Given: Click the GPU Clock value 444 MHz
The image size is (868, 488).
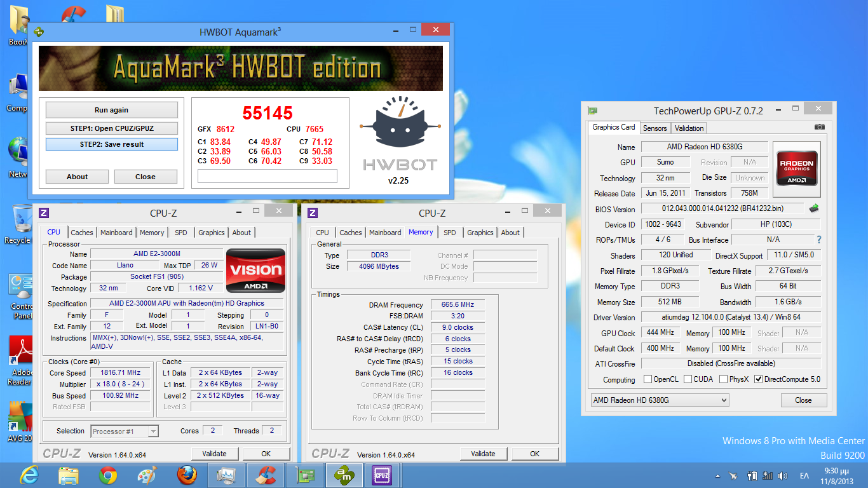Looking at the screenshot, I should coord(660,332).
